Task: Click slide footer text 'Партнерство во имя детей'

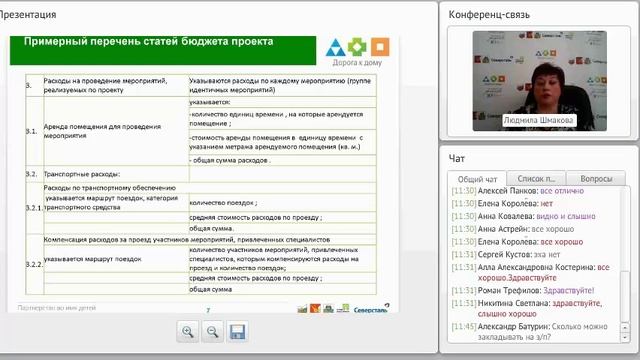Action: (x=57, y=308)
